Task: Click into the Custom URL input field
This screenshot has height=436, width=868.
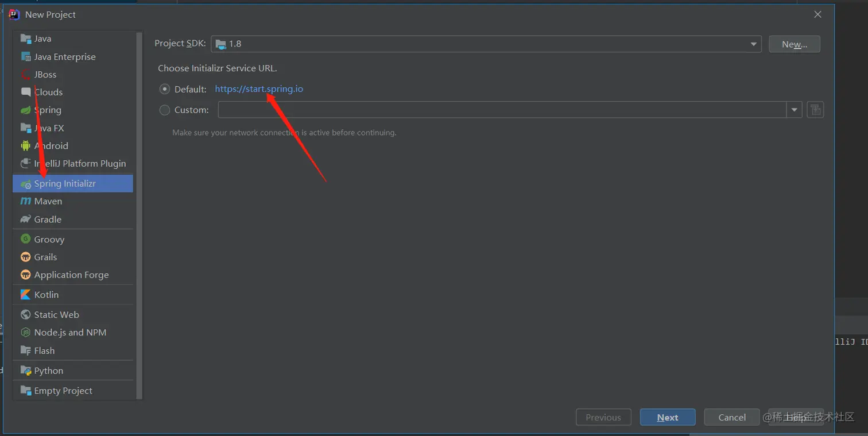Action: point(502,110)
